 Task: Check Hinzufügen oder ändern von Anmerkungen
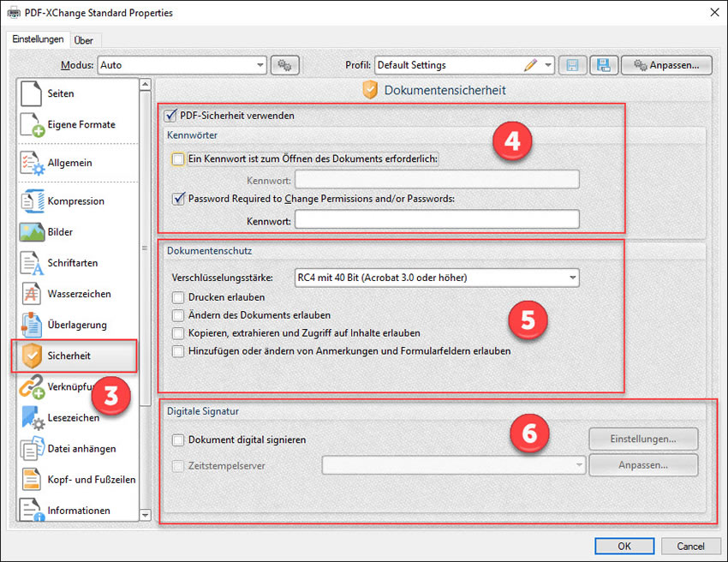tap(178, 351)
